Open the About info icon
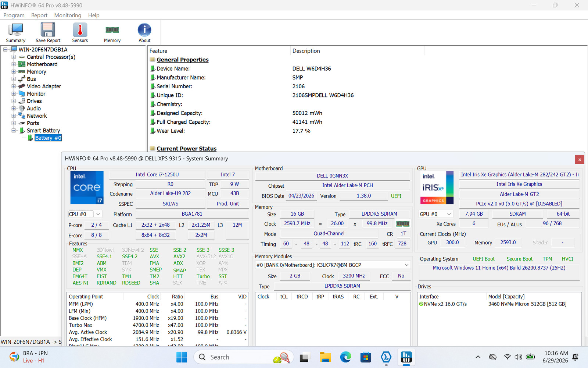The height and width of the screenshot is (368, 588). tap(144, 33)
